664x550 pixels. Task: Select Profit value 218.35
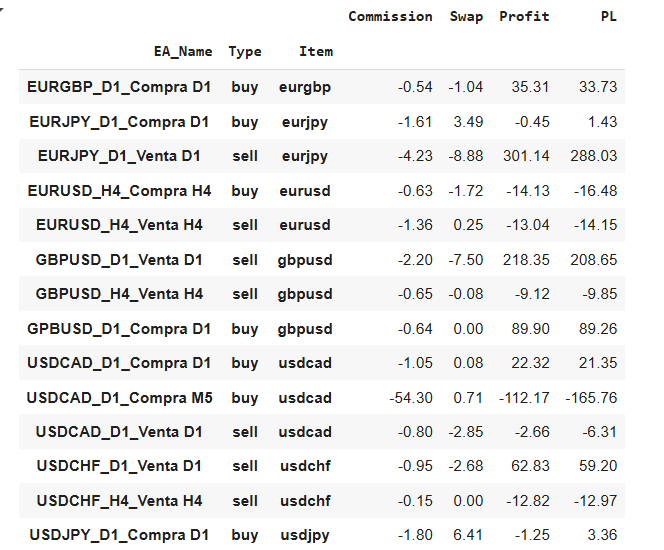point(526,260)
